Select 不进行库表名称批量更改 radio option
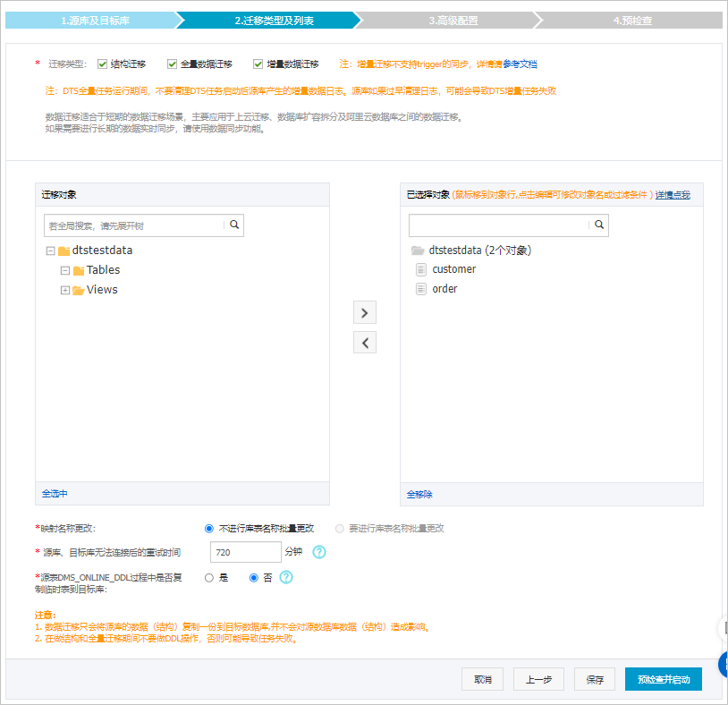728x705 pixels. click(x=209, y=529)
